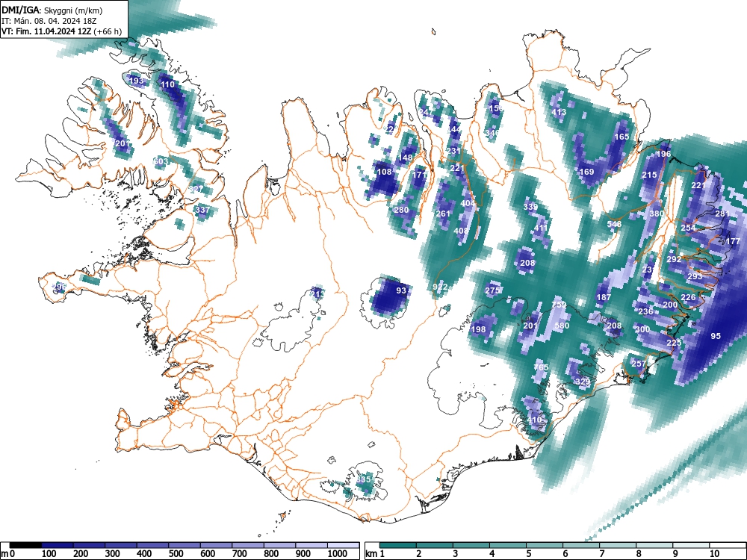747x560 pixels.
Task: Click the lightest swatch between 9 and 10 km
Action: 691,545
